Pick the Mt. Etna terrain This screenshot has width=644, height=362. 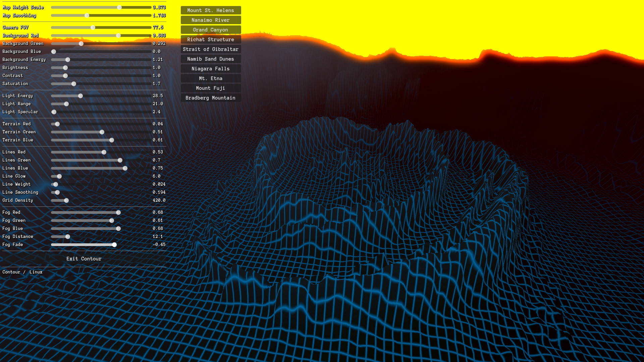[211, 78]
